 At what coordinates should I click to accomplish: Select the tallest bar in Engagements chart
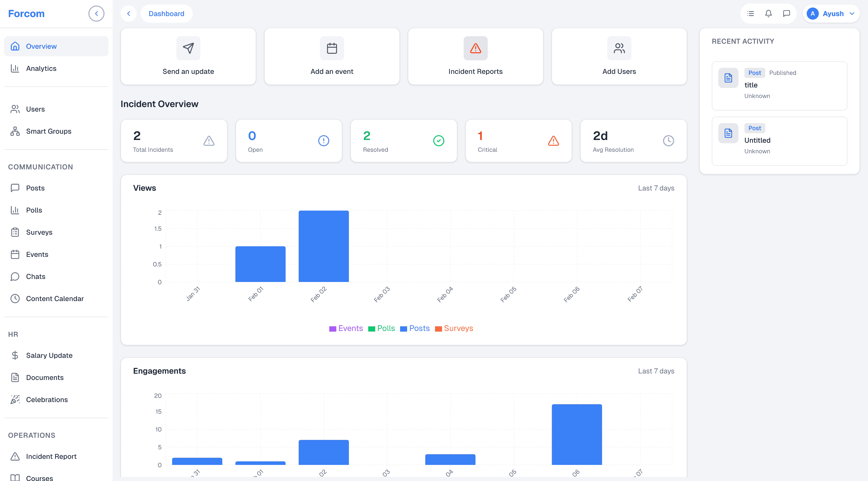[x=577, y=435]
